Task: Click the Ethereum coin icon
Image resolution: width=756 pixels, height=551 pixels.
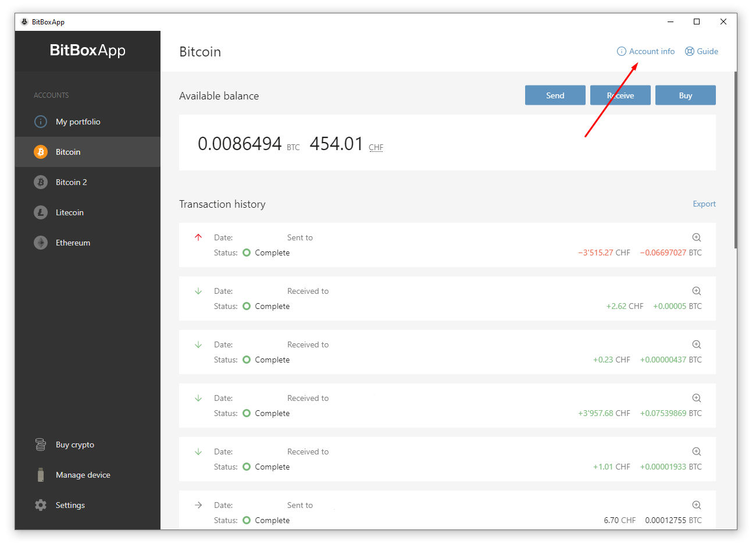Action: coord(41,243)
